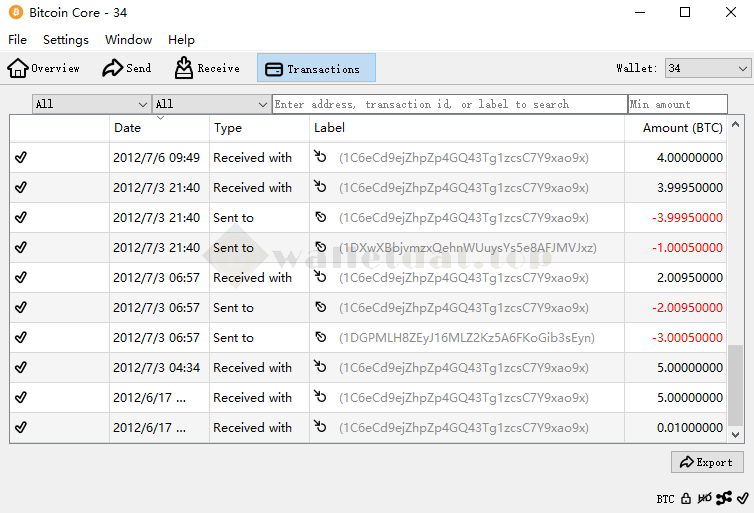Open the Help menu
Screen dimensions: 754x513
[x=181, y=40]
